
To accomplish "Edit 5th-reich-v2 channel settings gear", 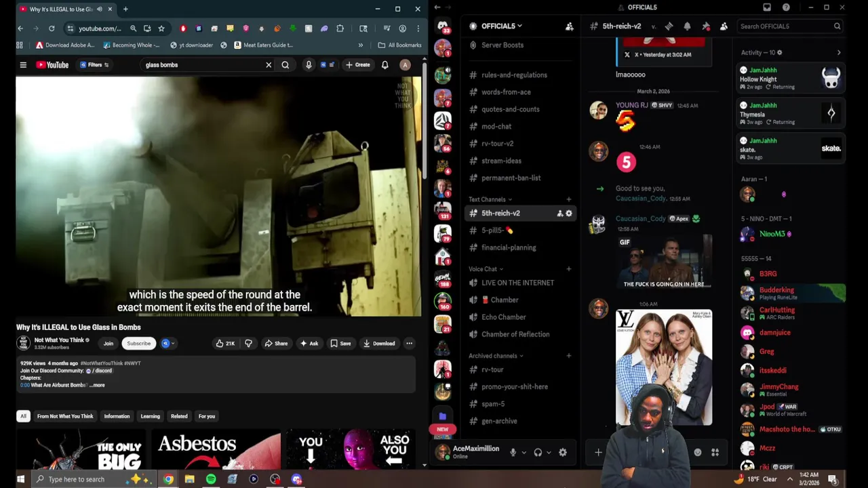I will (x=569, y=213).
